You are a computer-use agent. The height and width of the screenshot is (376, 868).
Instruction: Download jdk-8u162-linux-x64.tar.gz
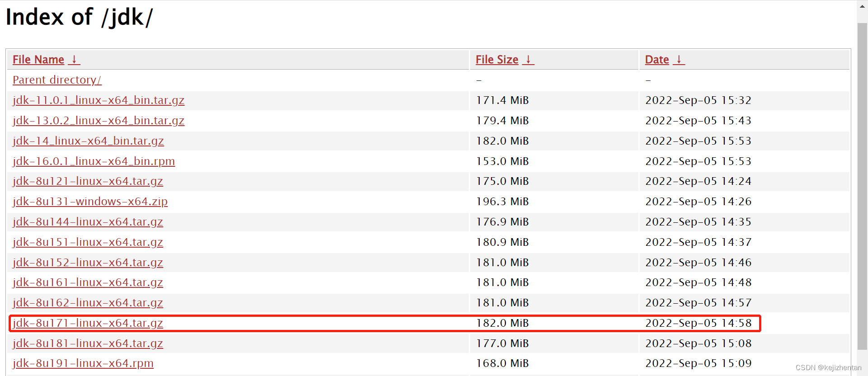pos(88,303)
